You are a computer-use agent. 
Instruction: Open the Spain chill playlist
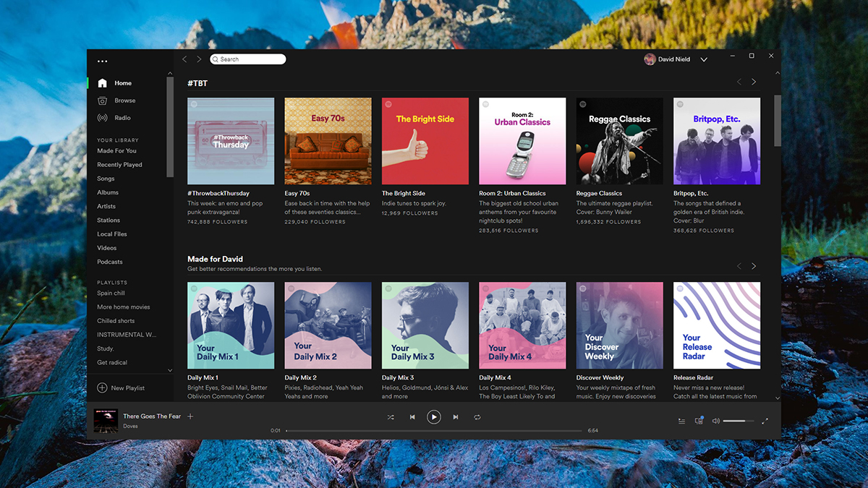point(111,294)
